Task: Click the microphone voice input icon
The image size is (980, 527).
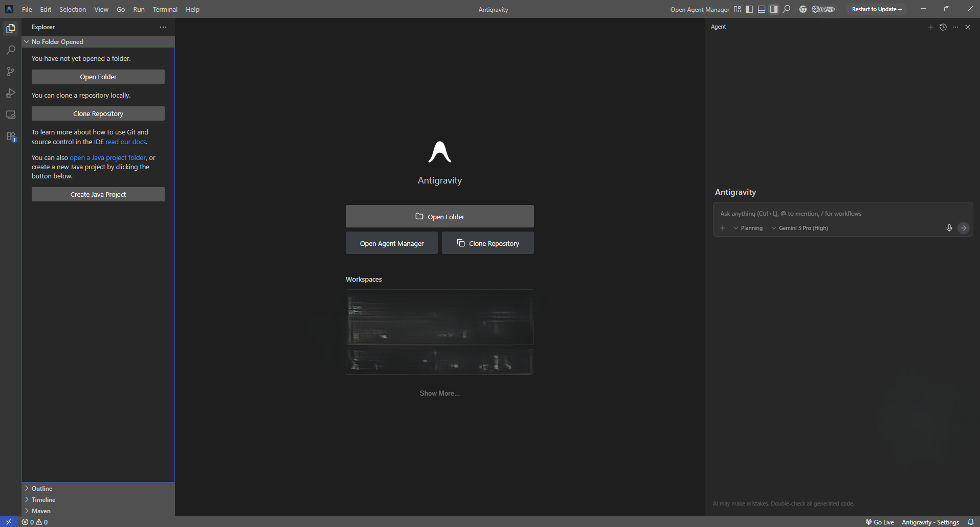Action: pos(949,228)
